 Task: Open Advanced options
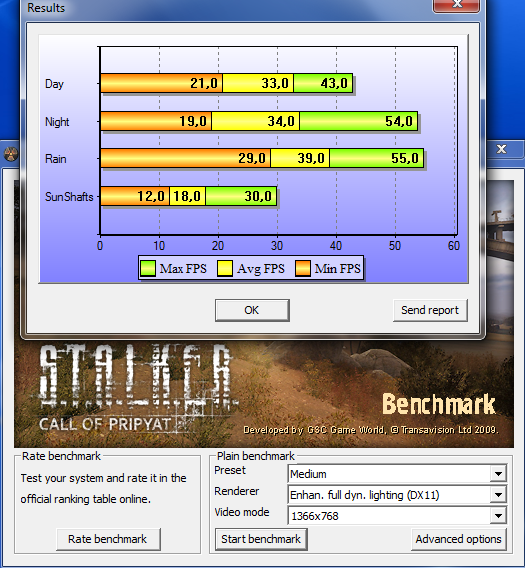458,539
